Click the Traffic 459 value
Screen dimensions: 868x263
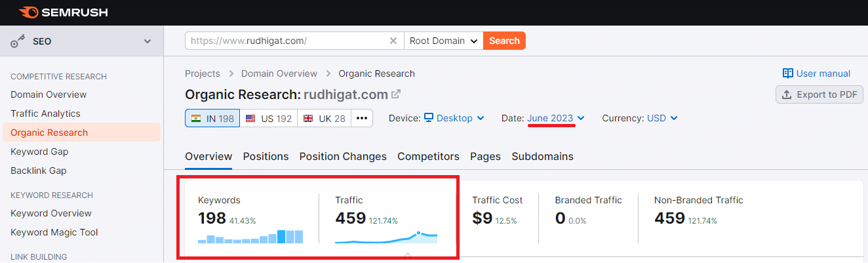[350, 218]
